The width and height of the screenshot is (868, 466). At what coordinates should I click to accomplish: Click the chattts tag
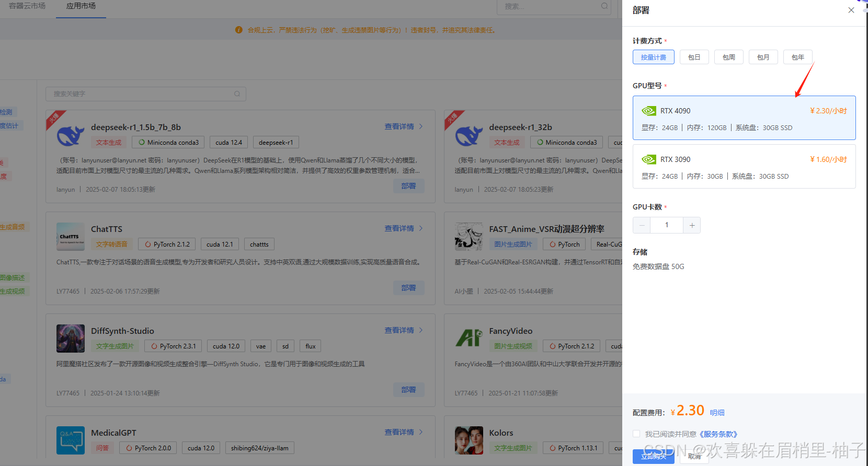pyautogui.click(x=259, y=244)
